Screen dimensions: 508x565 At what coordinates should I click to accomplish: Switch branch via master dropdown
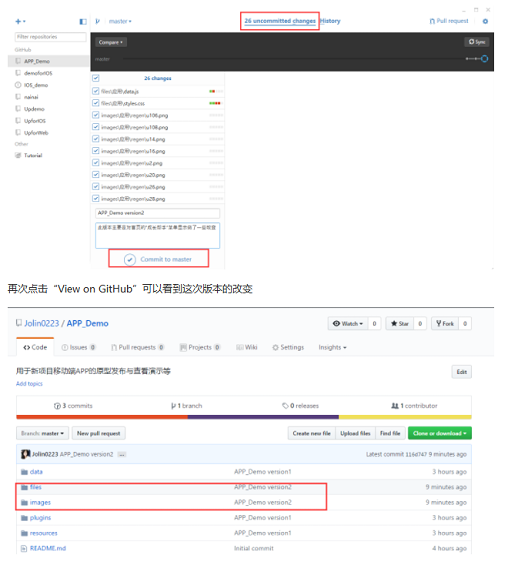pos(120,21)
